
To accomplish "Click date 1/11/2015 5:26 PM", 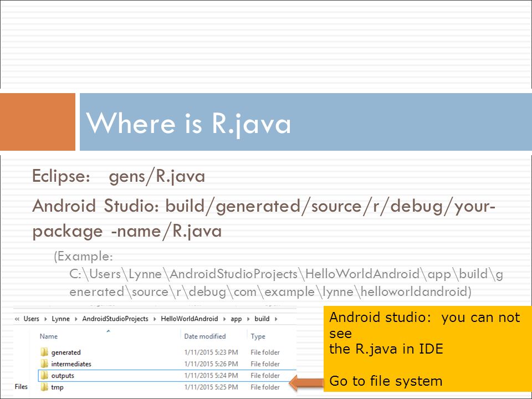I will tap(211, 364).
